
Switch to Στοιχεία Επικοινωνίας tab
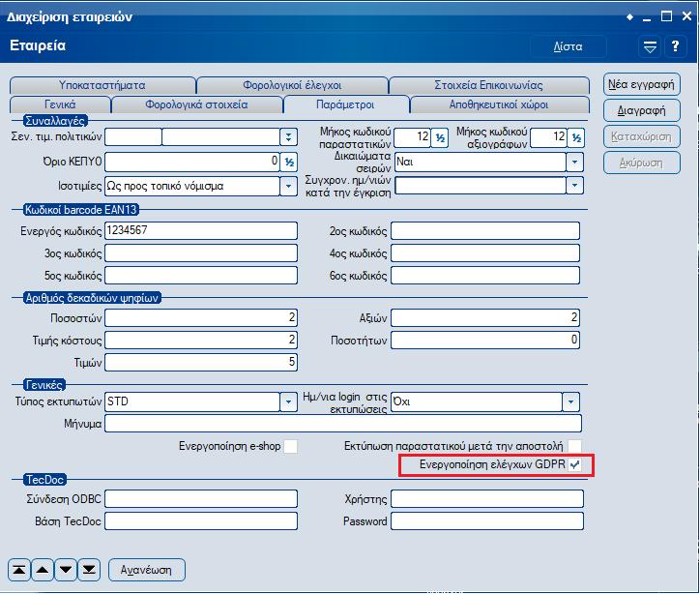tap(488, 85)
